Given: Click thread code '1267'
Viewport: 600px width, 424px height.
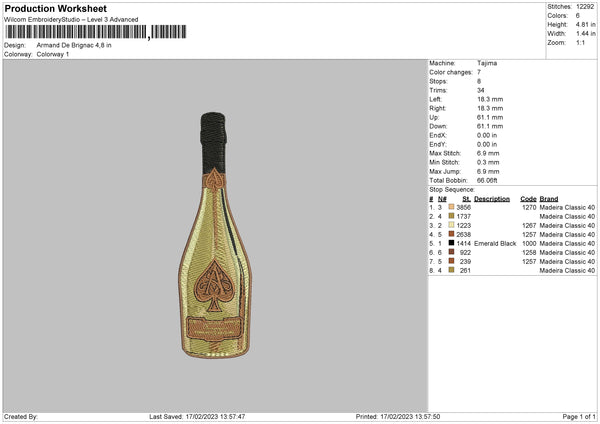Looking at the screenshot, I should pos(529,225).
